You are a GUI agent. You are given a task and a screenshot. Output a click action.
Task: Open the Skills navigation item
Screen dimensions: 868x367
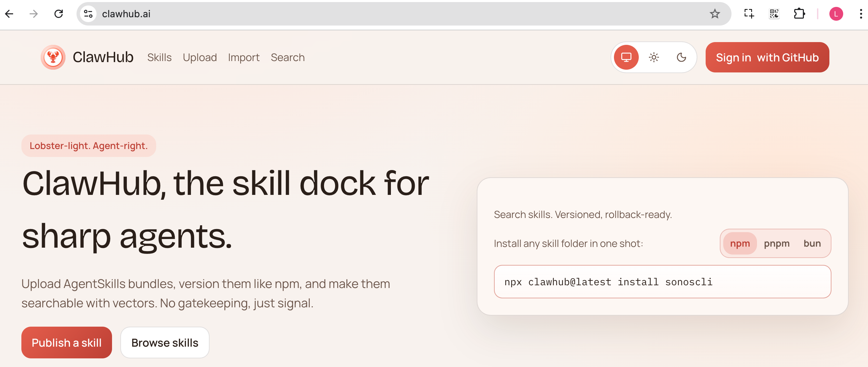pyautogui.click(x=159, y=57)
